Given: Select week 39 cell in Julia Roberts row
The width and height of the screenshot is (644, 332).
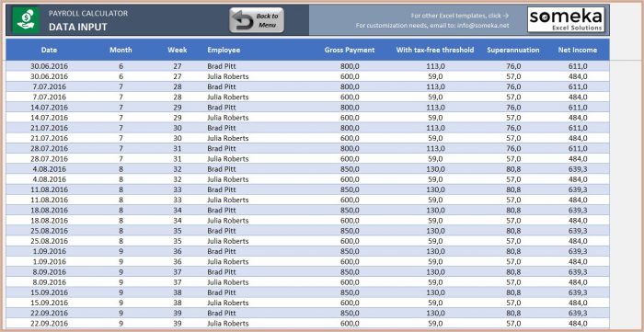Looking at the screenshot, I should click(177, 324).
